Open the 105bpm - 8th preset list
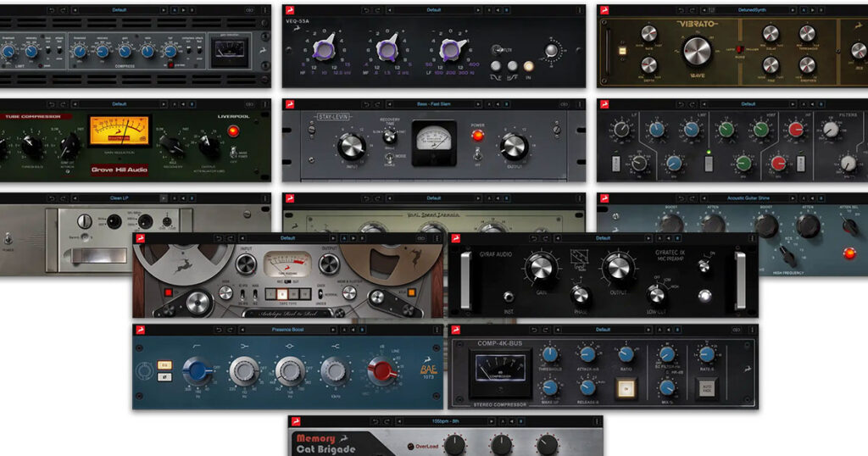Viewport: 868px width, 456px height. click(x=446, y=422)
